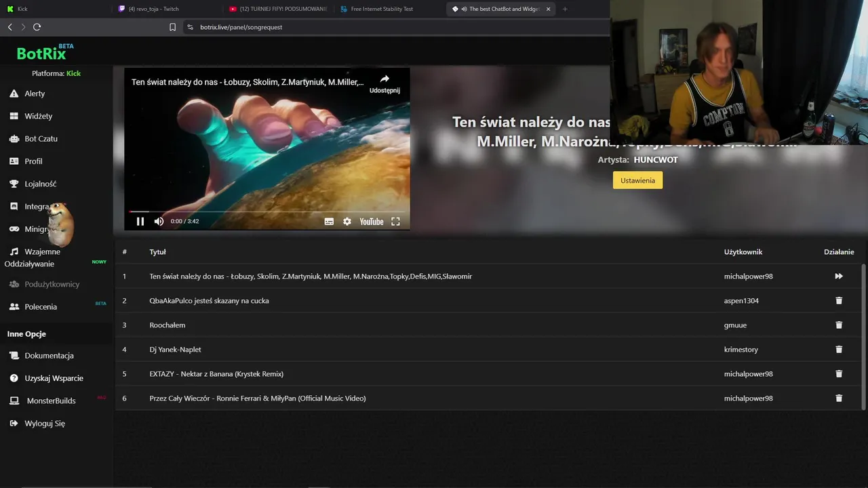The image size is (868, 488).
Task: Click the Bot Czatu robot icon
Action: click(14, 138)
